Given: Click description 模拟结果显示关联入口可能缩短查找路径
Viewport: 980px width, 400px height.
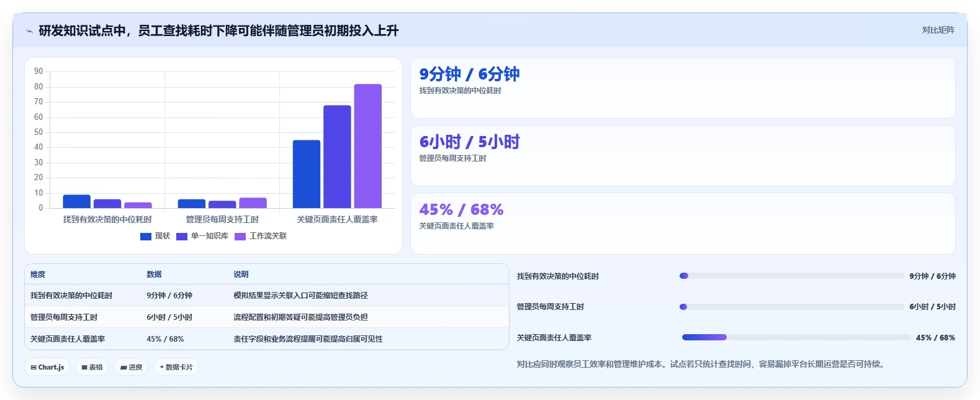Looking at the screenshot, I should pyautogui.click(x=300, y=296).
